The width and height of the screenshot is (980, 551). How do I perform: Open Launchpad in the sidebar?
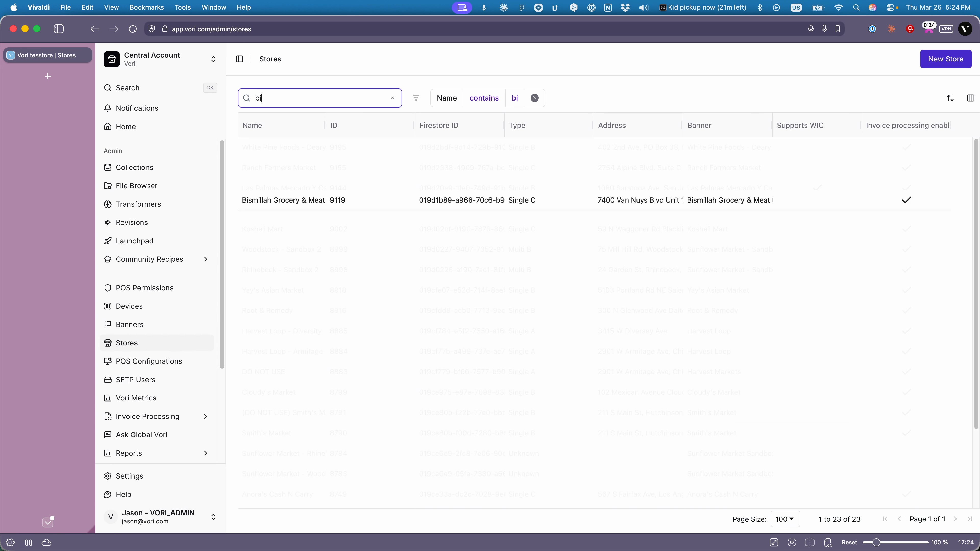coord(134,241)
